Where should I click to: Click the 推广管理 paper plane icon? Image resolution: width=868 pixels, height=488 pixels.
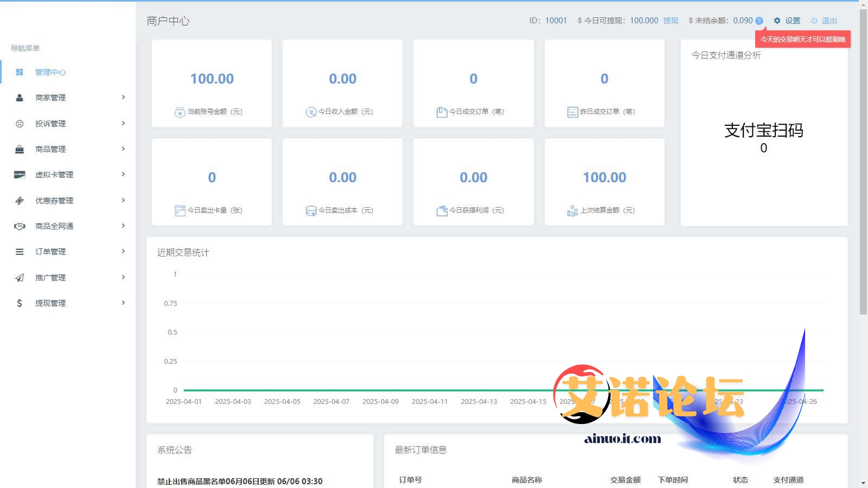tap(20, 278)
